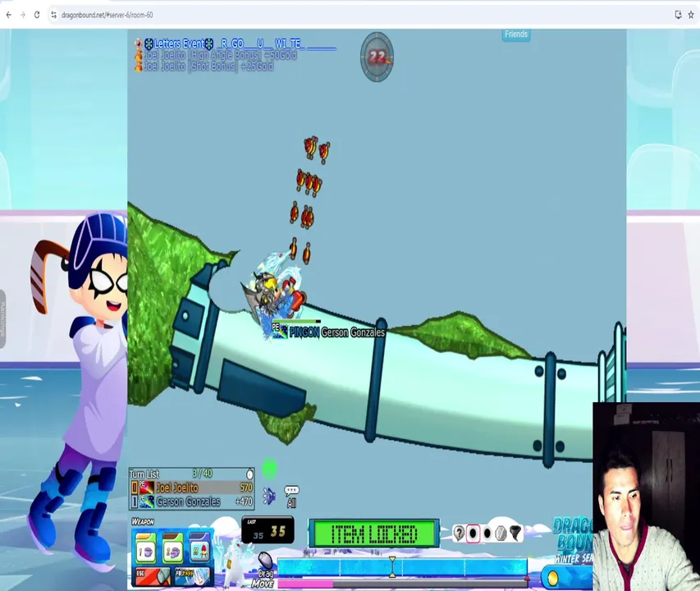Open the collapsed tab on the left edge

pyautogui.click(x=2, y=318)
